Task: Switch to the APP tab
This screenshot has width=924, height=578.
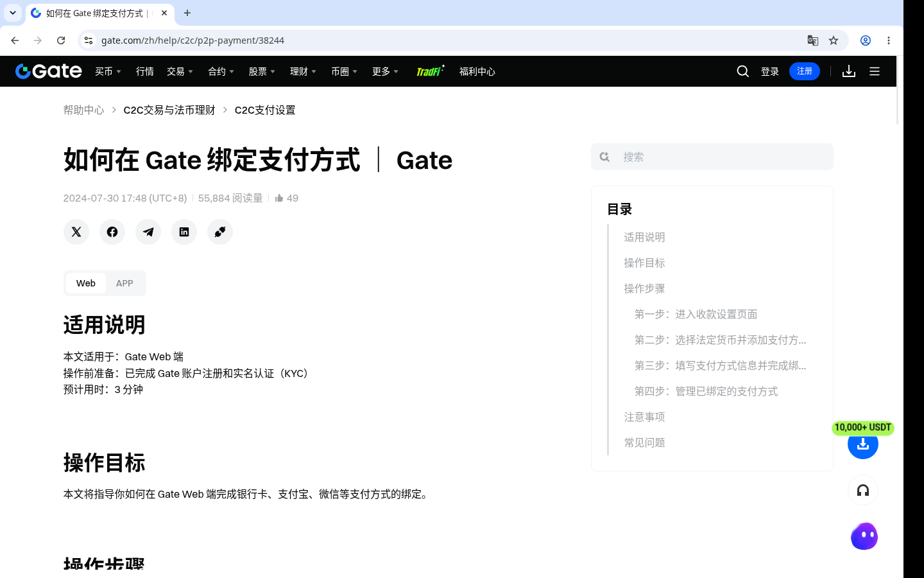Action: click(124, 283)
